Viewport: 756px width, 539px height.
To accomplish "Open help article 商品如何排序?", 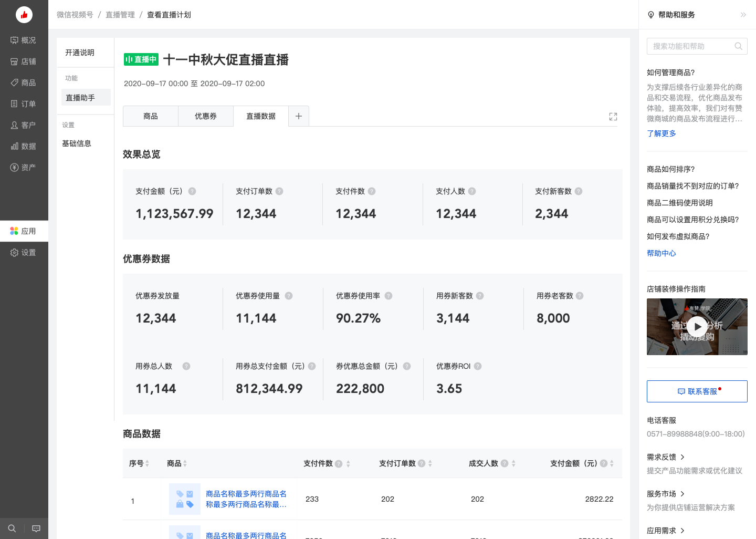I will [671, 169].
